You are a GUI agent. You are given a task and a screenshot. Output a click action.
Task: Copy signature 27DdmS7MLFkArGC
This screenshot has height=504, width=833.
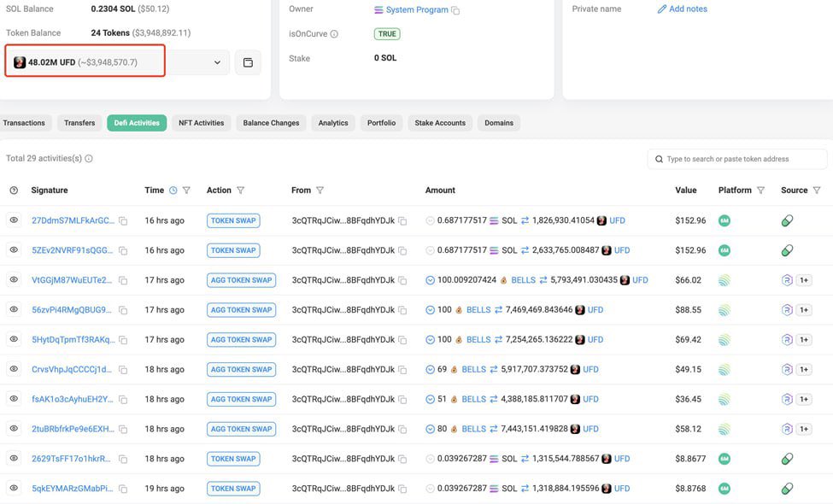[x=123, y=221]
